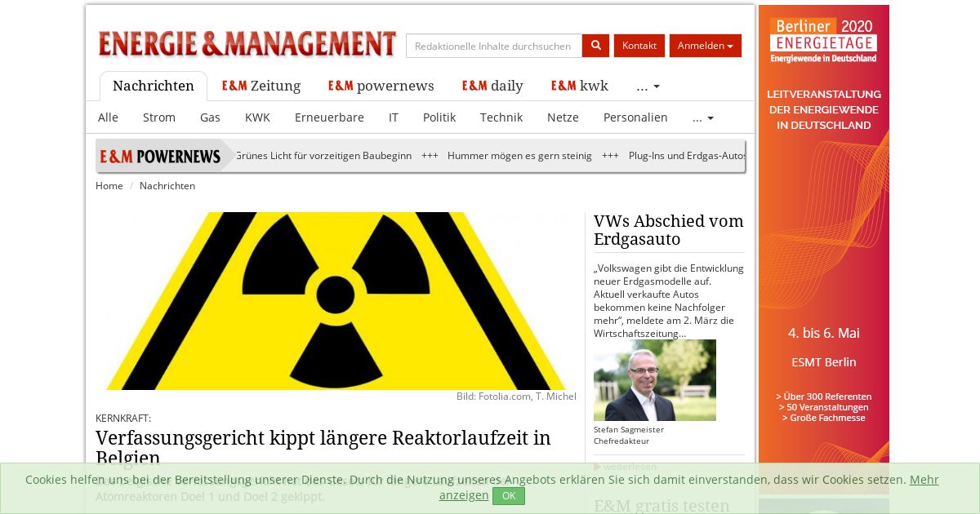Open the Politik category
Image resolution: width=980 pixels, height=514 pixels.
point(439,117)
